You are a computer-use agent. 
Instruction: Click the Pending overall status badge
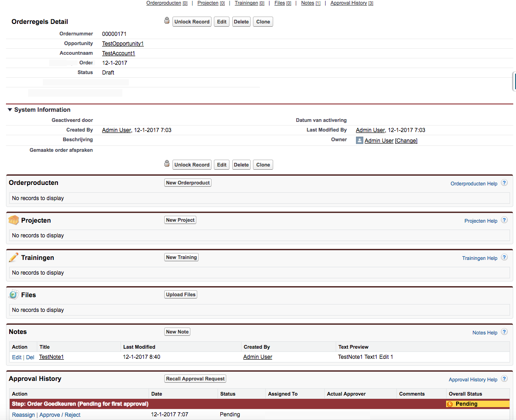click(x=478, y=404)
